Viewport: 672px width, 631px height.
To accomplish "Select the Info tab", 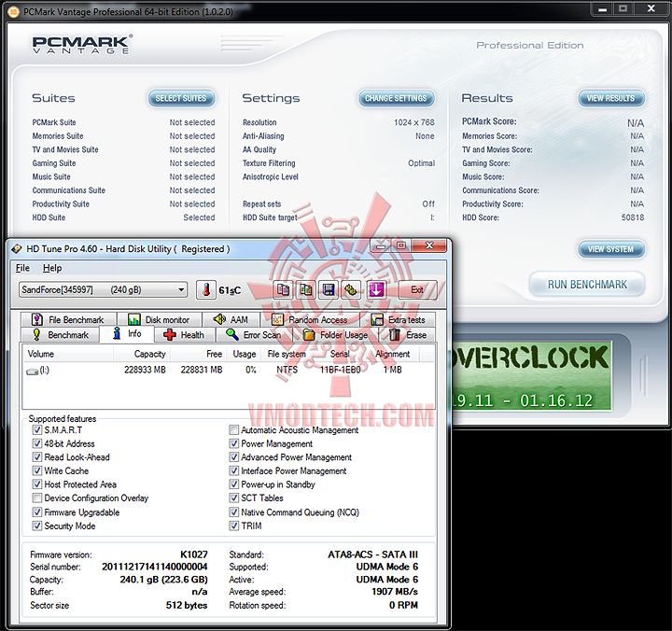I will (x=127, y=334).
